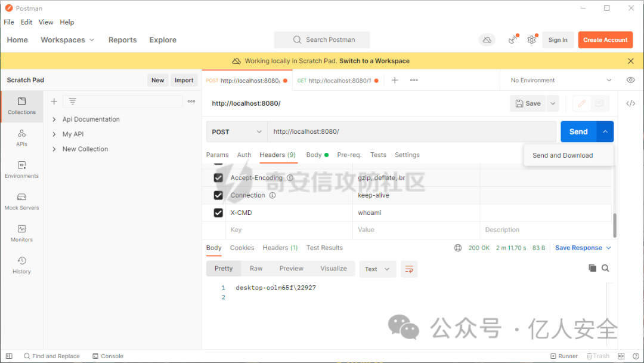The width and height of the screenshot is (644, 363).
Task: Switch to the Params tab
Action: 217,155
